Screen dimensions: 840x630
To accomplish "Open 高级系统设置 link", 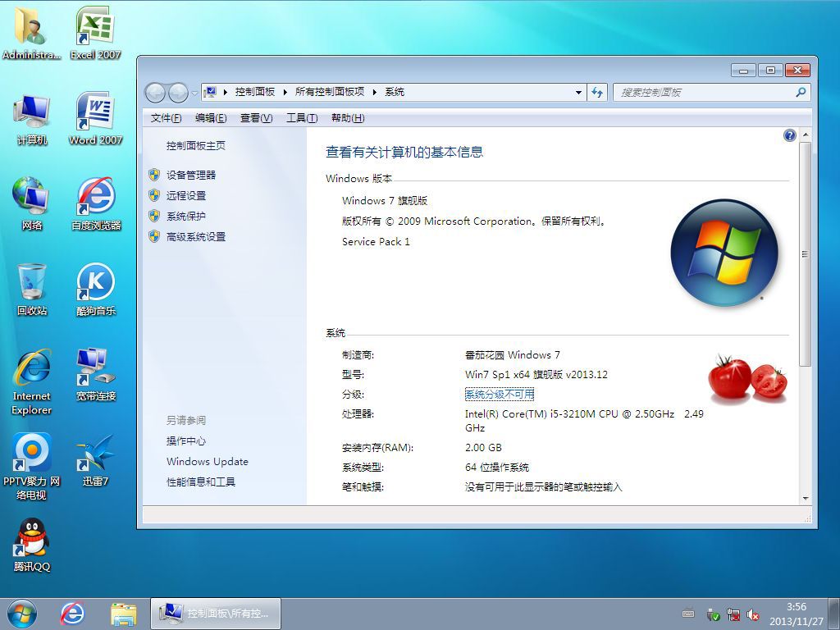I will click(x=196, y=237).
